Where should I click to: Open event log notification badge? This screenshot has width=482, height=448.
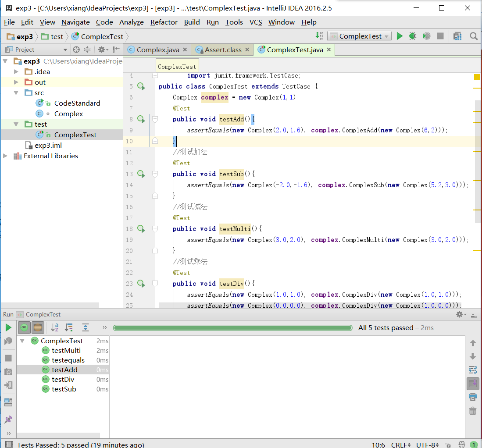(x=474, y=444)
